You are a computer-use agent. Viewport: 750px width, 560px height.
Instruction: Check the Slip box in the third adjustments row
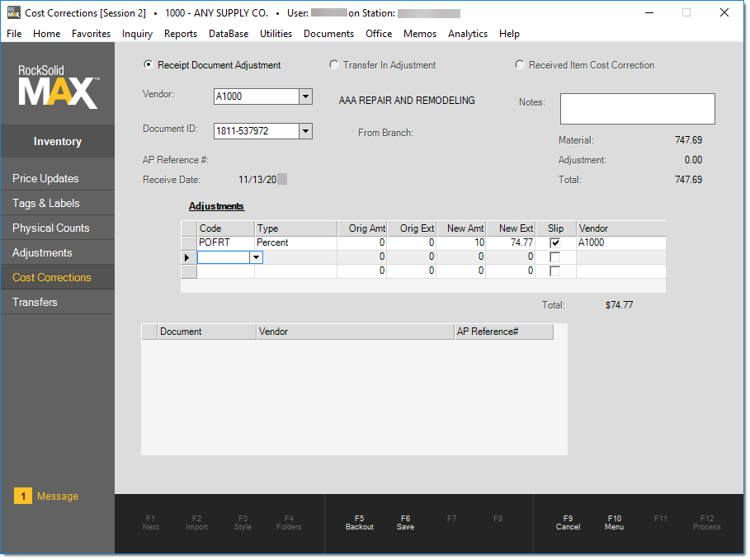[x=554, y=271]
